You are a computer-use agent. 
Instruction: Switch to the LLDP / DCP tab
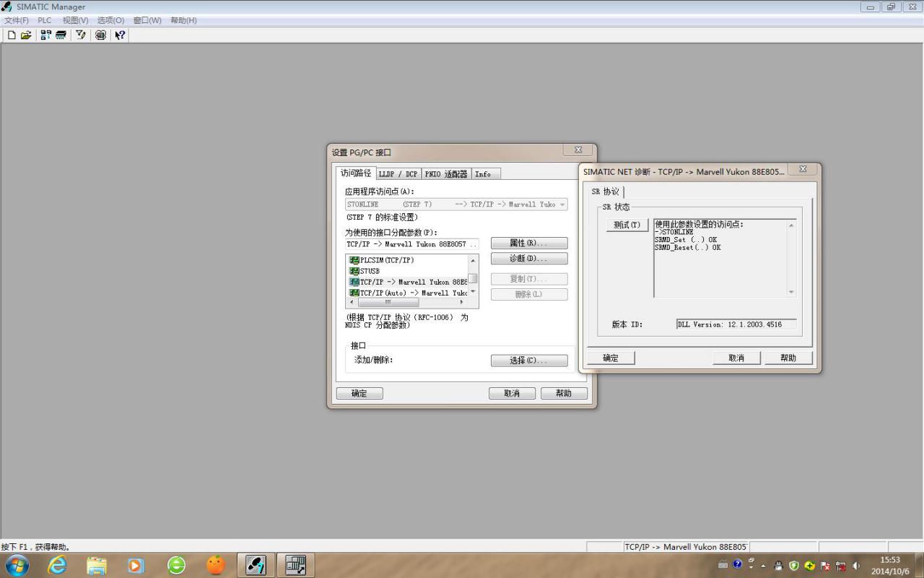pyautogui.click(x=398, y=174)
